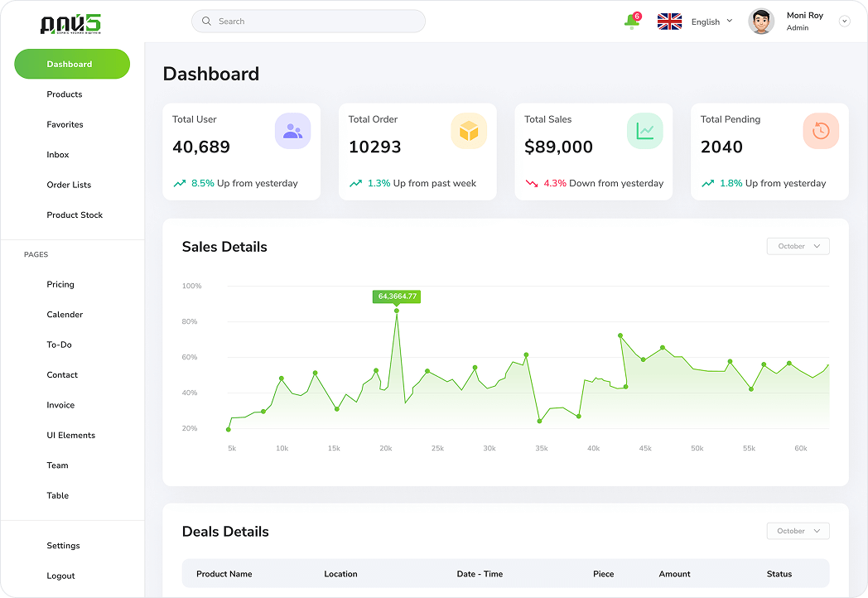Click the Total User people icon
Screen dimensions: 868x598
coord(292,131)
